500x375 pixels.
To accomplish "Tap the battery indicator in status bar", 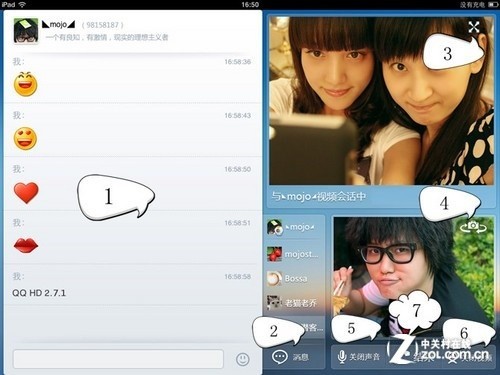I will pos(493,4).
